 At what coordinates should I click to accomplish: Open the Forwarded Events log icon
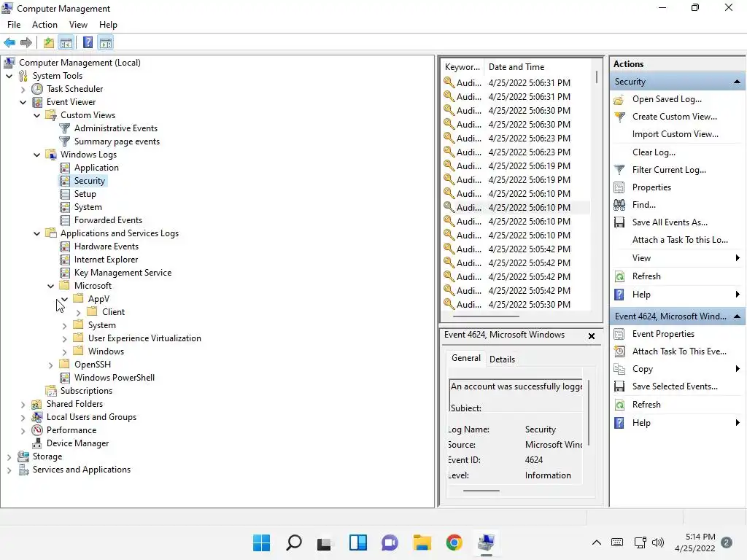click(x=65, y=220)
